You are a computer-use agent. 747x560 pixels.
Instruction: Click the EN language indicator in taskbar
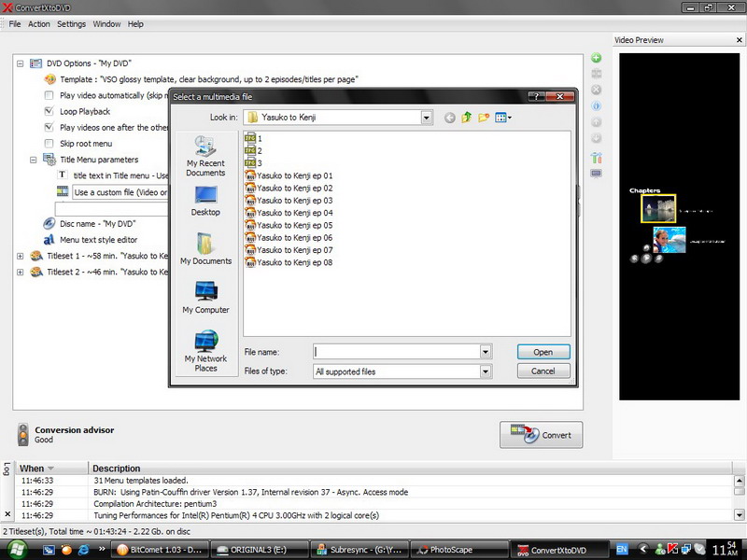[x=622, y=550]
